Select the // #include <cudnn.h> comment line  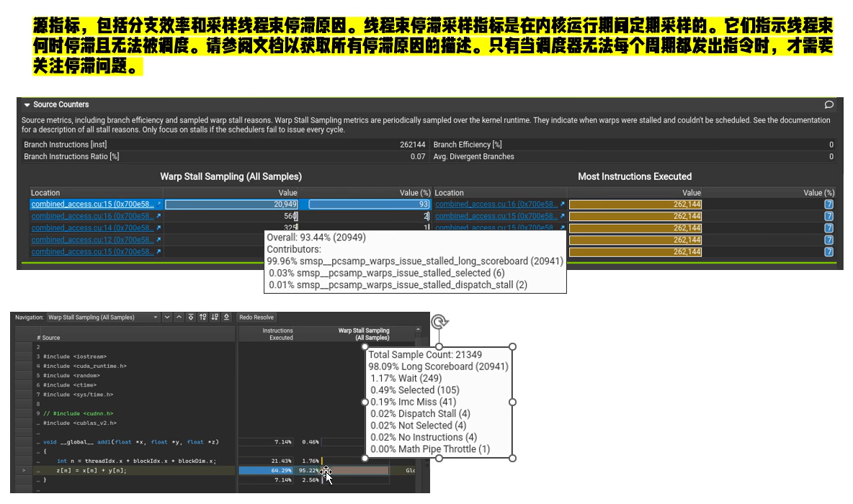(78, 413)
